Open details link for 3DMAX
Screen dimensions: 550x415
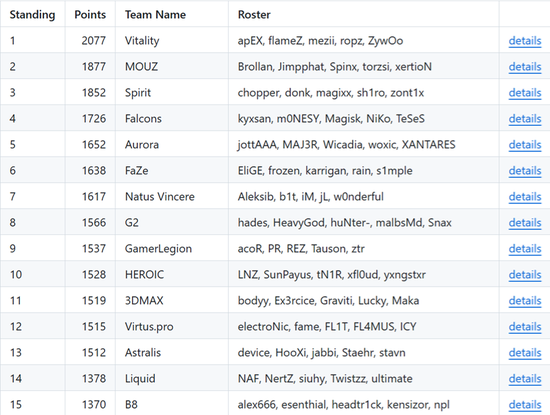[525, 301]
